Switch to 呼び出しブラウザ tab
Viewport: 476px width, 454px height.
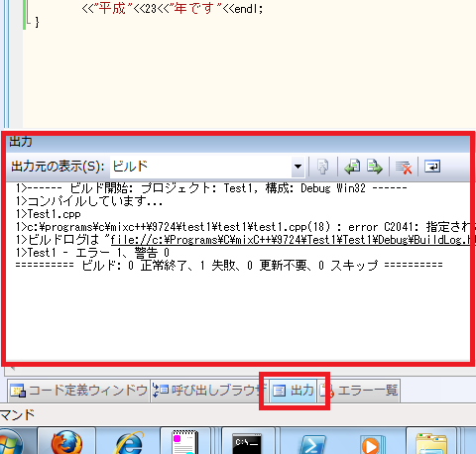click(209, 391)
